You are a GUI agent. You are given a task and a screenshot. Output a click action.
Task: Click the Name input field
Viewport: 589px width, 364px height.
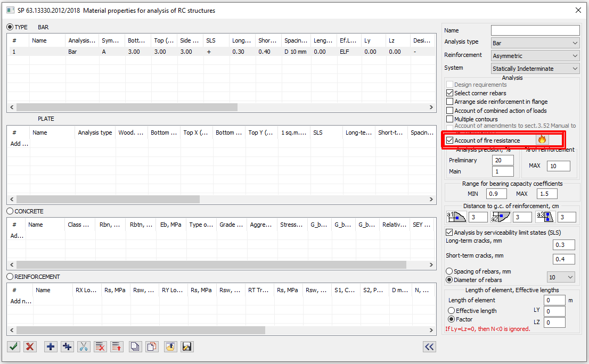(535, 30)
